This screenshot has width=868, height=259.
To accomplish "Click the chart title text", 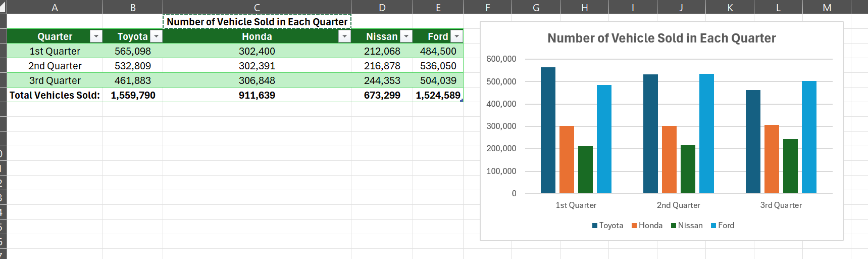I will tap(661, 38).
